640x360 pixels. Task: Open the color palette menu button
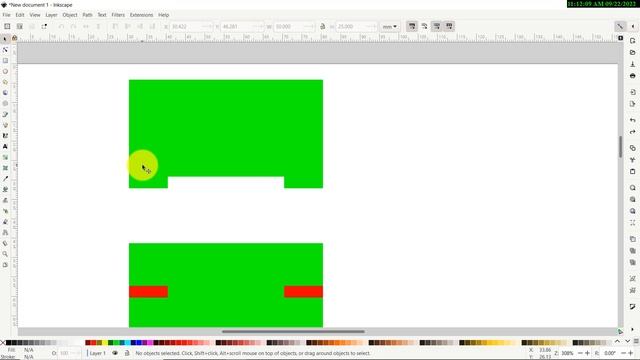636,342
